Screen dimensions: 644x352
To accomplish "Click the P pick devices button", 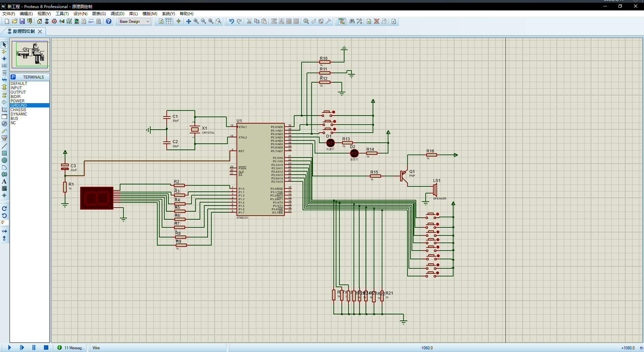I will tap(13, 77).
